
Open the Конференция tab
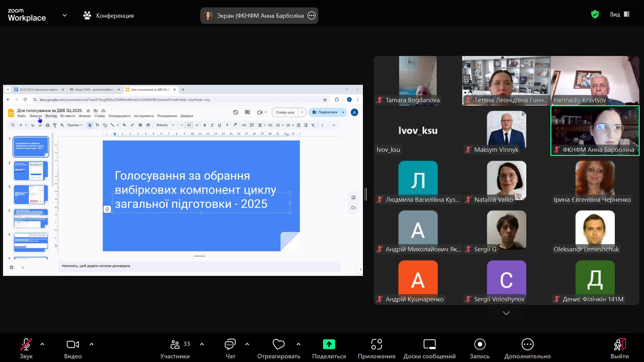(108, 15)
